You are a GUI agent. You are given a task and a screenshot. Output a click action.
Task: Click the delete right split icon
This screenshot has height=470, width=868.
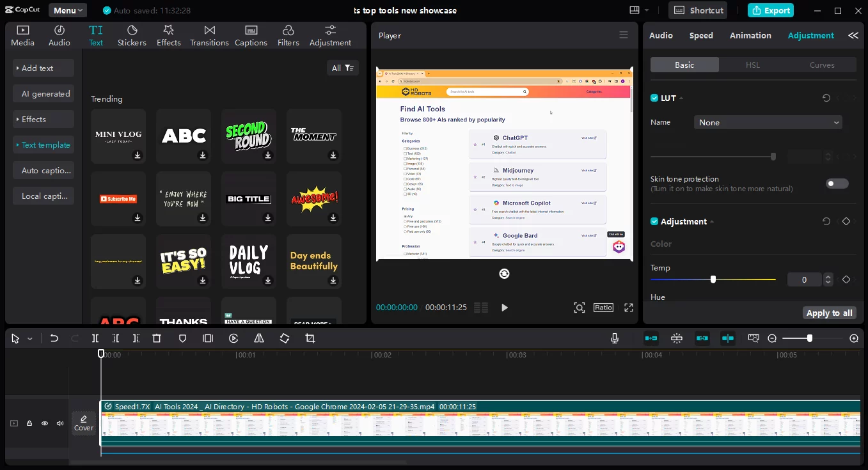click(136, 338)
